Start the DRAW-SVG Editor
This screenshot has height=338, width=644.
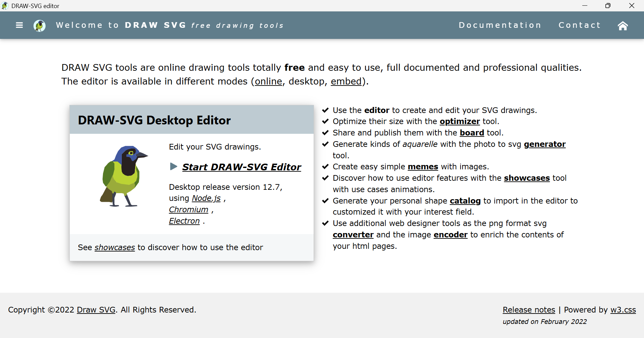click(241, 167)
